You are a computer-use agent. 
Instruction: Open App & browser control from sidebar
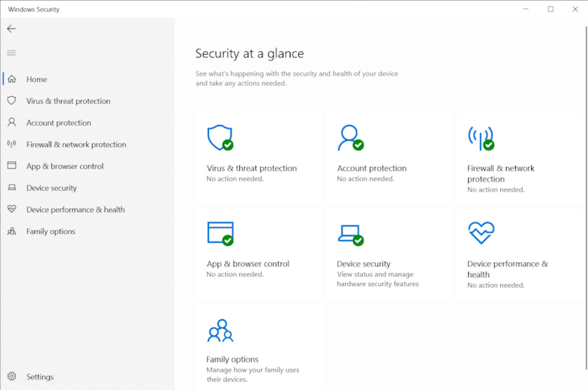(x=65, y=166)
